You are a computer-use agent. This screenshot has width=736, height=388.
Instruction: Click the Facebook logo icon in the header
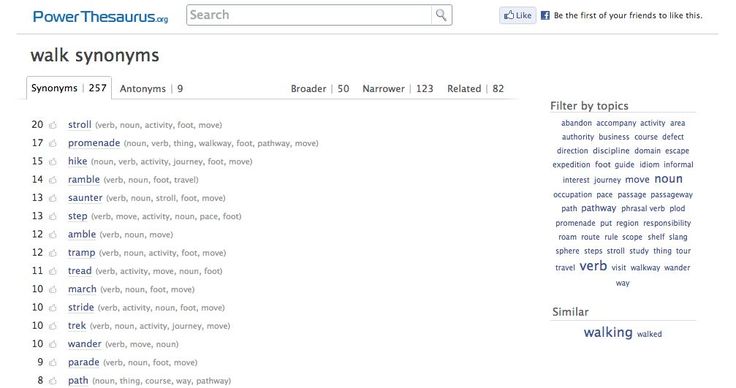[x=545, y=15]
